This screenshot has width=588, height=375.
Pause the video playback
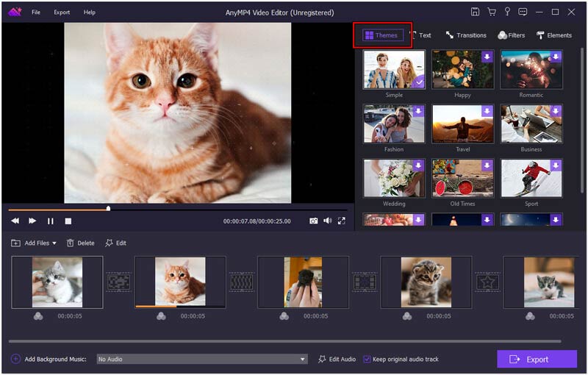pos(51,221)
